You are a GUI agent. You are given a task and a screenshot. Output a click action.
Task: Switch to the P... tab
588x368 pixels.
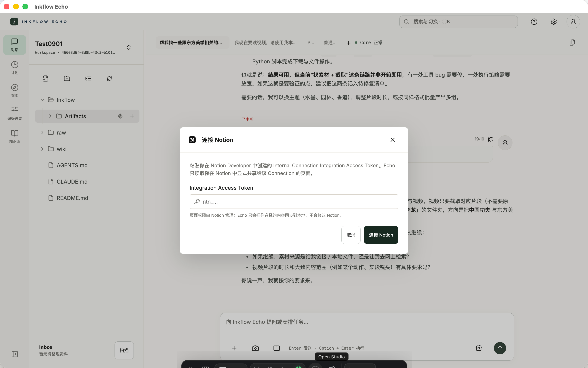(x=311, y=43)
